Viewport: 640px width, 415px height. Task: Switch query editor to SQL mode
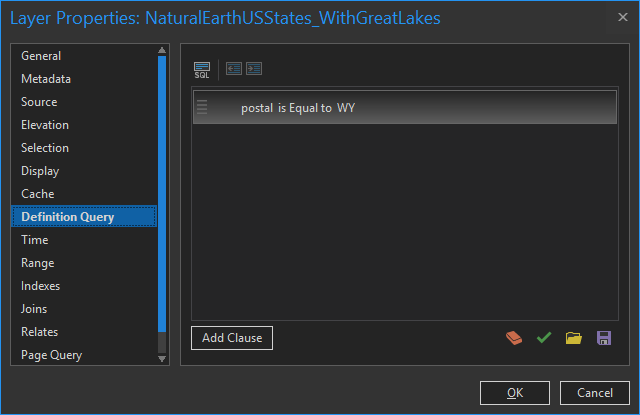coord(202,70)
